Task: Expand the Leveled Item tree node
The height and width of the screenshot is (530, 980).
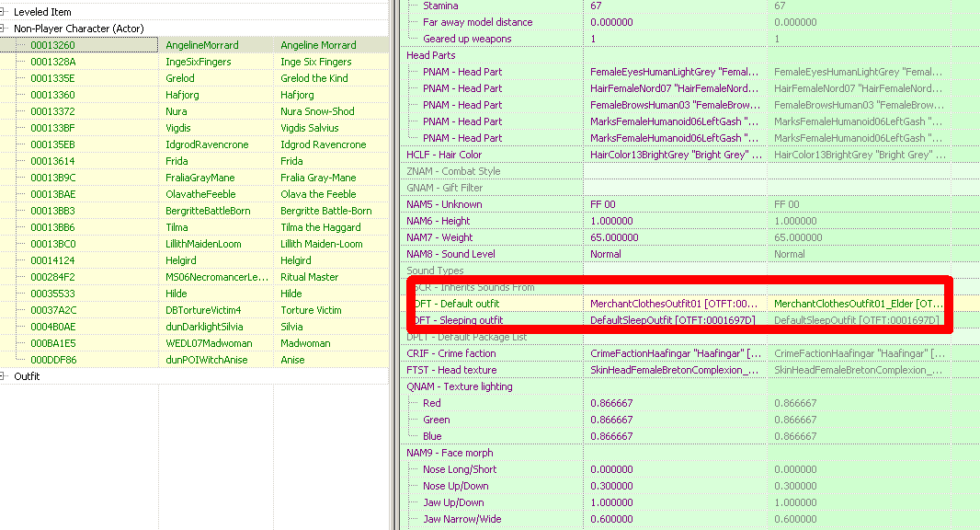Action: click(3, 12)
